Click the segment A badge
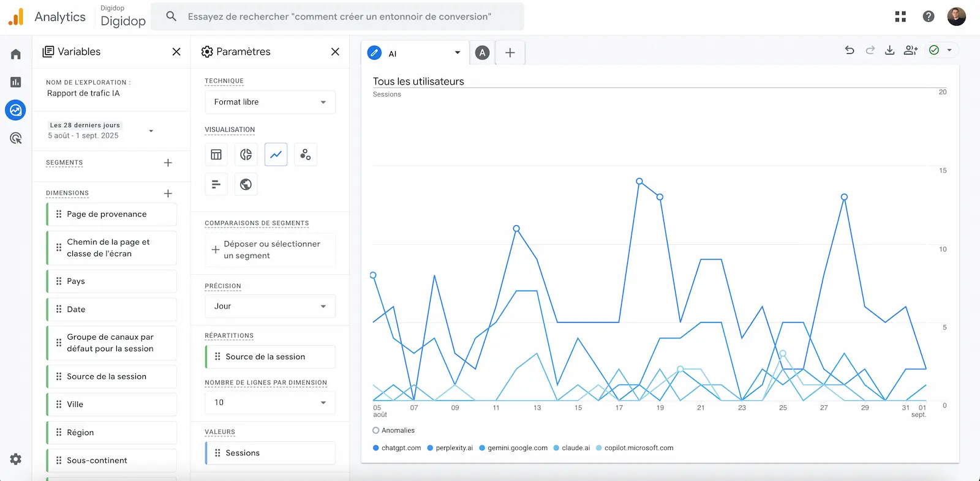The width and height of the screenshot is (980, 481). (483, 53)
